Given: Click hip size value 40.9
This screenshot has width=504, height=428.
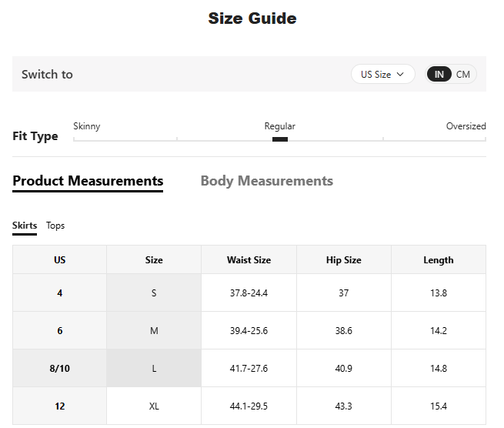Looking at the screenshot, I should tap(344, 368).
